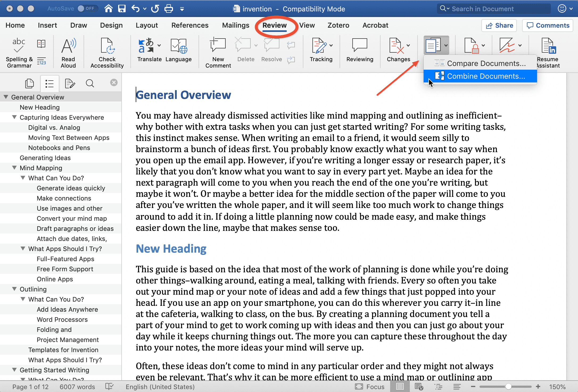This screenshot has width=578, height=392.
Task: Undo the last action
Action: click(x=135, y=9)
